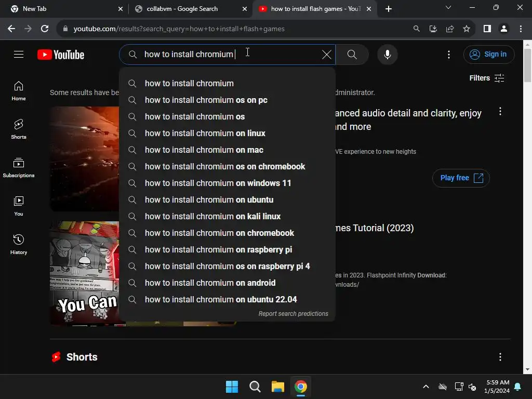This screenshot has width=532, height=399.
Task: Select suggestion 'how to install chromium on android'
Action: point(228,283)
